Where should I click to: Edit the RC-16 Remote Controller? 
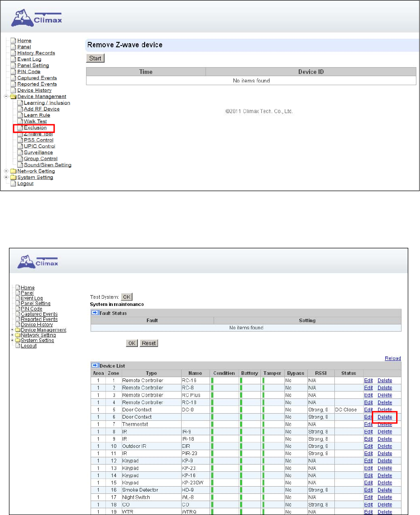[x=369, y=381]
